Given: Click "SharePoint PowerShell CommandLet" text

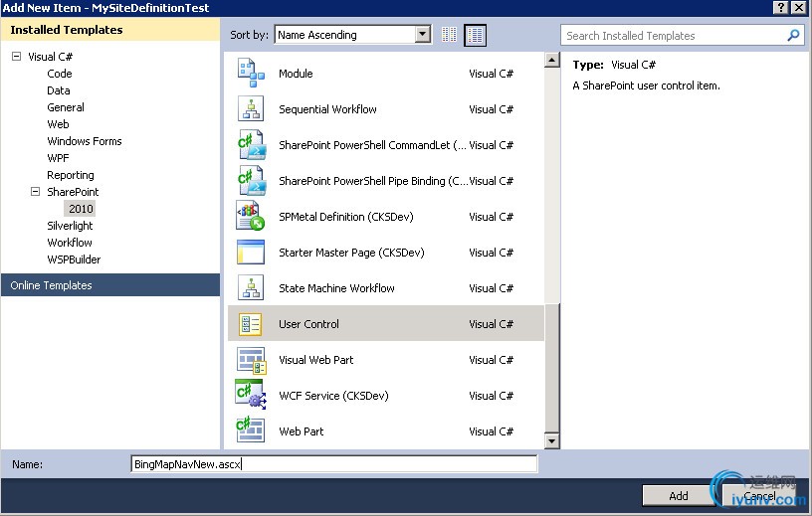Looking at the screenshot, I should click(372, 145).
